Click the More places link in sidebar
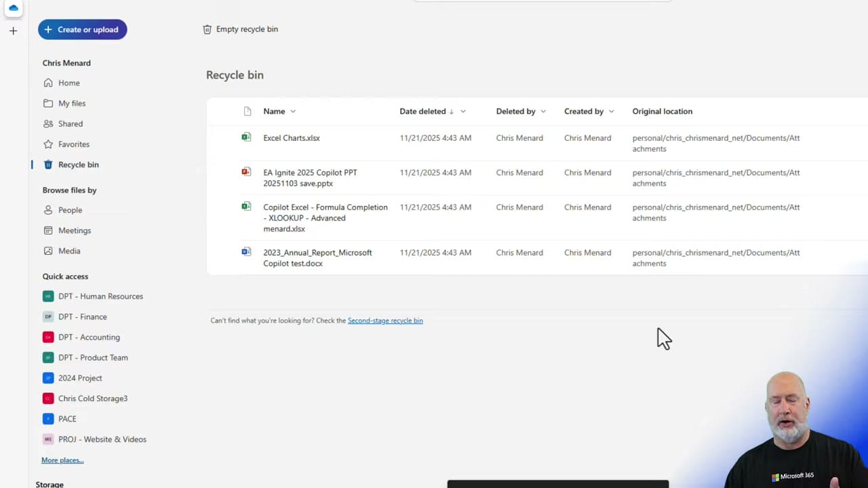The height and width of the screenshot is (488, 868). tap(62, 460)
